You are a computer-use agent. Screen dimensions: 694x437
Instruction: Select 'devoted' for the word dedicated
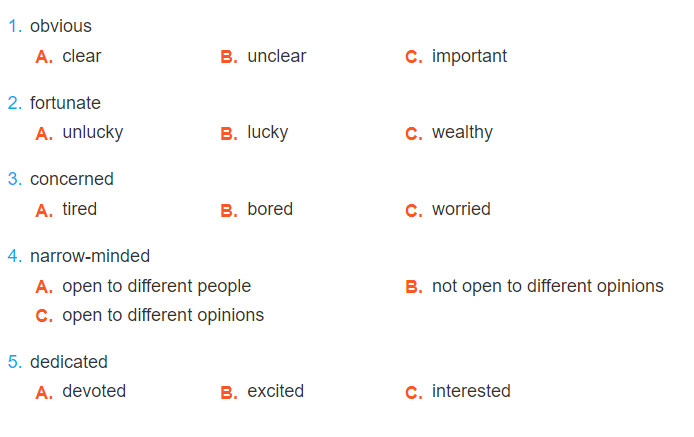(x=81, y=391)
